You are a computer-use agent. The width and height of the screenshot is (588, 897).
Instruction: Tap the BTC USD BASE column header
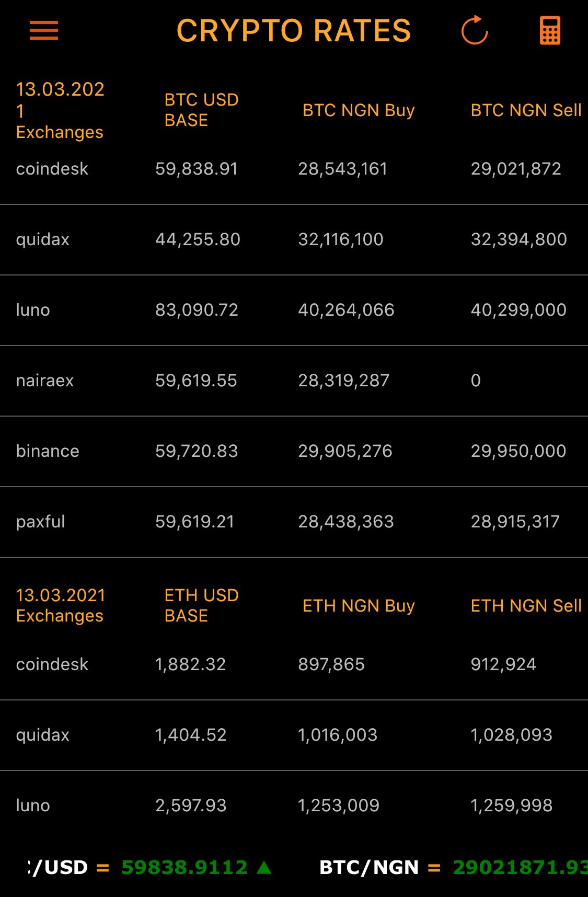coord(201,110)
